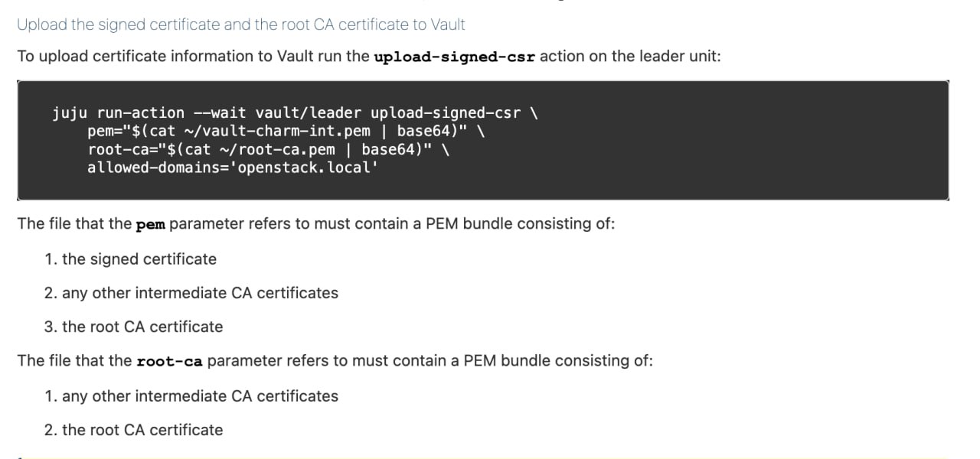Click item 1 of the root-ca bundle list
The height and width of the screenshot is (459, 980).
[199, 396]
